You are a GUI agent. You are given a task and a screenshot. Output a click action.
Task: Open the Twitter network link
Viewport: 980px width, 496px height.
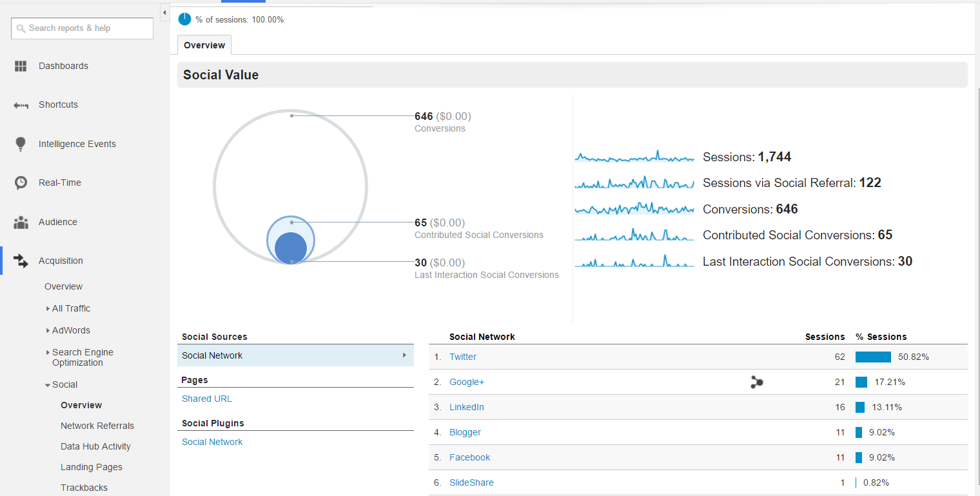(463, 357)
